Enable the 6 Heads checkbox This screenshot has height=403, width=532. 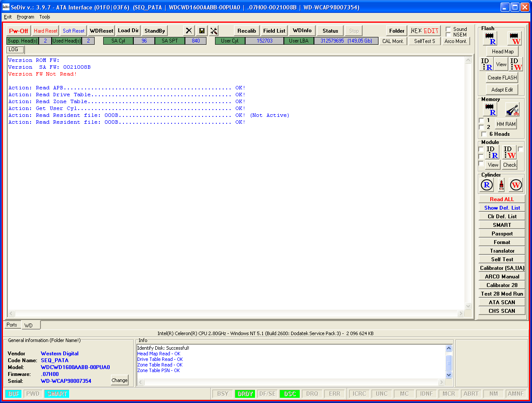(484, 134)
